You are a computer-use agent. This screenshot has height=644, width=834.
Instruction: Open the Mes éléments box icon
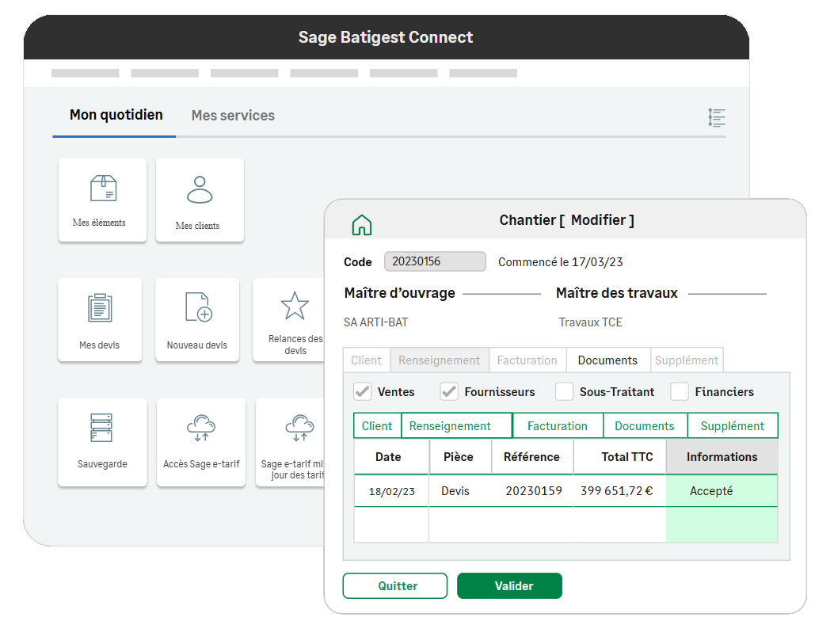(x=102, y=189)
